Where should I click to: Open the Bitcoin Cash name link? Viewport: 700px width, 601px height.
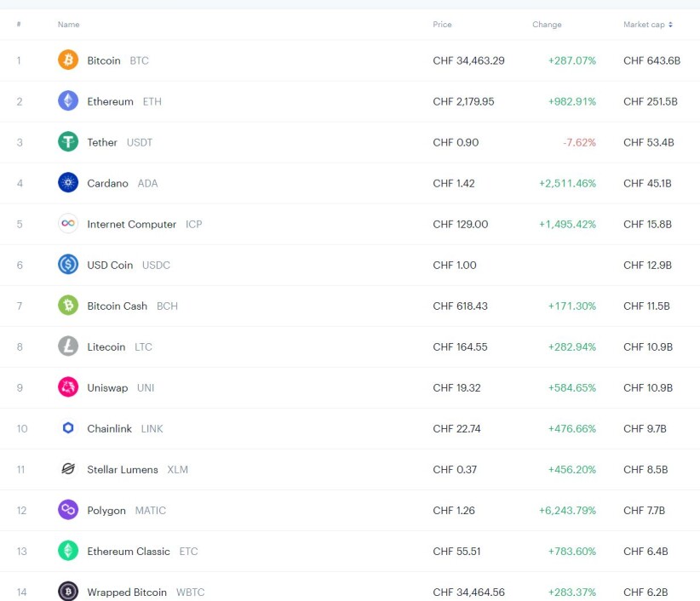pyautogui.click(x=117, y=306)
